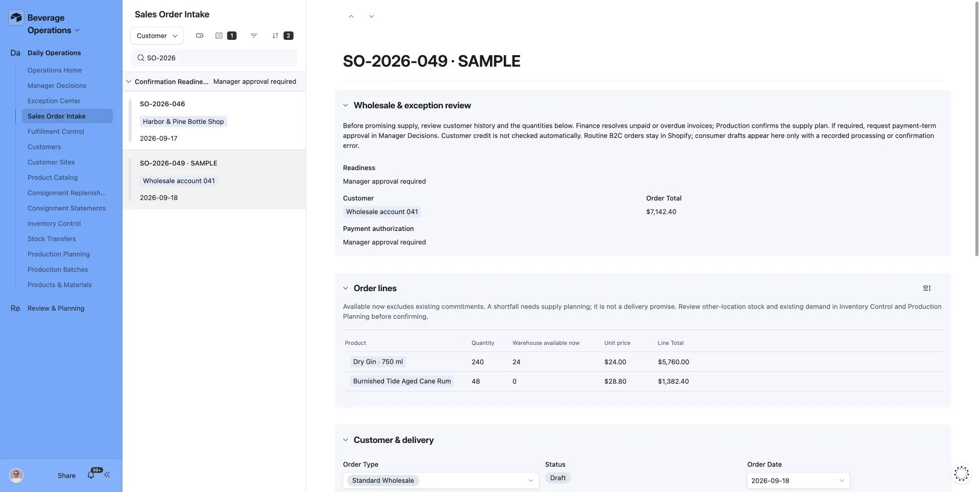Open the fields layout icon with badge 1
Screen dimensions: 980x492
(225, 36)
